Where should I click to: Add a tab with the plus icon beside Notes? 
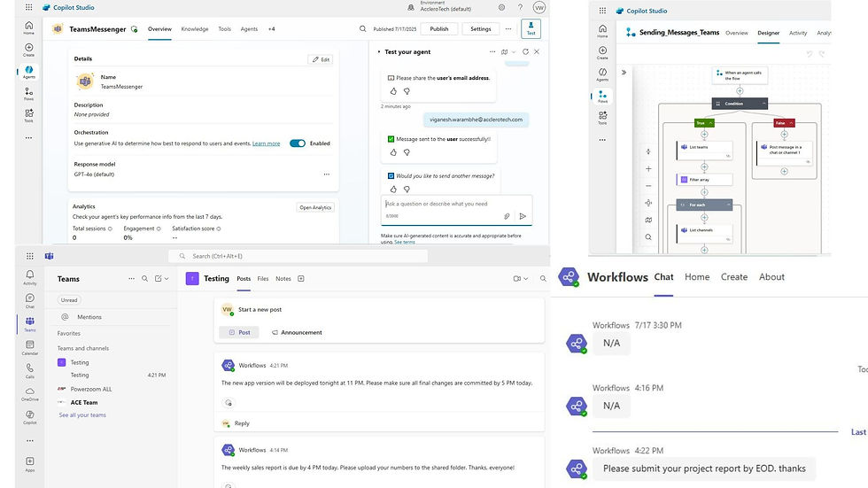click(x=301, y=279)
